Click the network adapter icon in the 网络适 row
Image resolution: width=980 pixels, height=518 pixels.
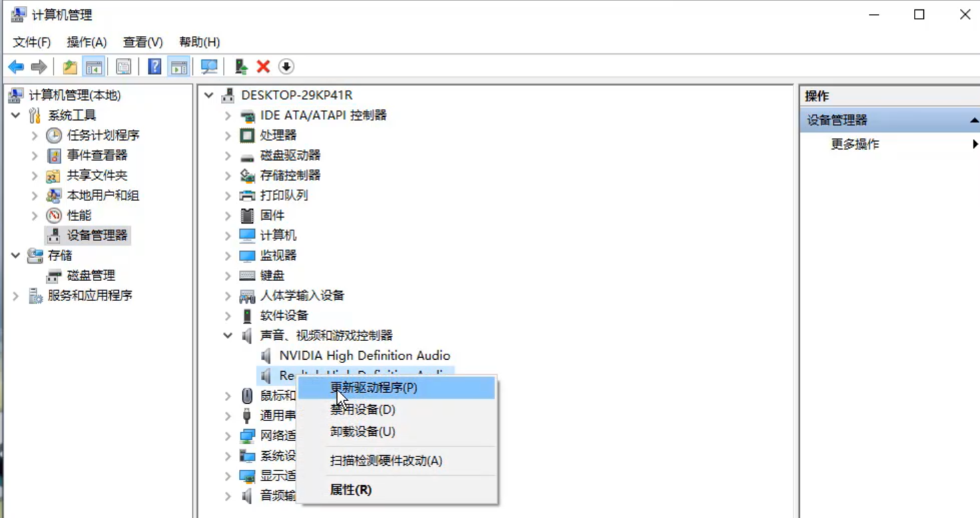[248, 436]
